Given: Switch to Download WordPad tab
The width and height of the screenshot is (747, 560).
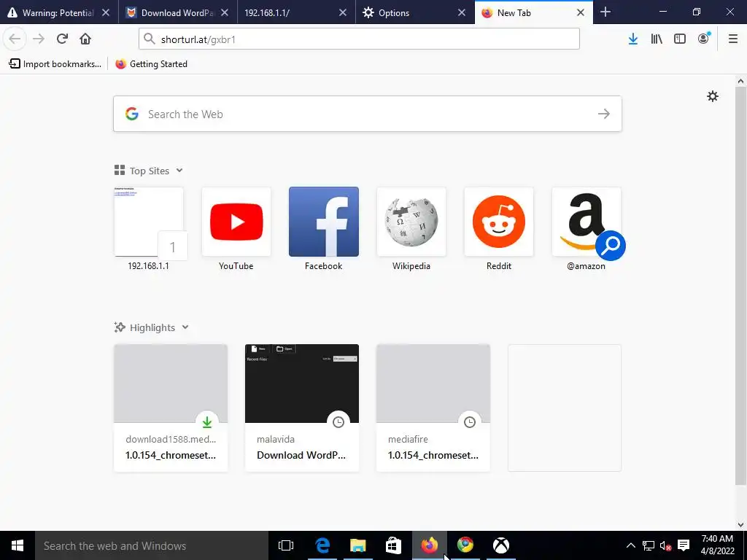Looking at the screenshot, I should click(177, 12).
